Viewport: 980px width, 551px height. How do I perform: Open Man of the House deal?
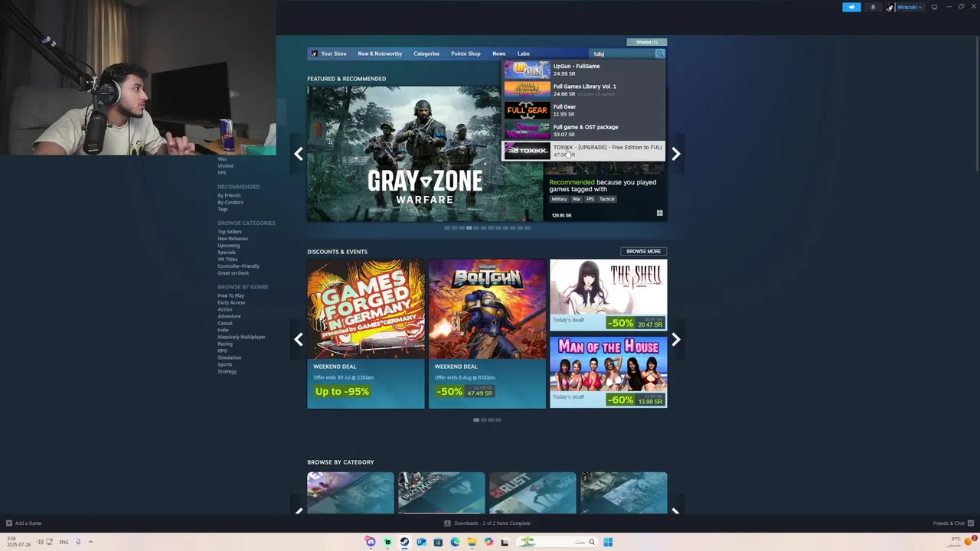[x=608, y=372]
